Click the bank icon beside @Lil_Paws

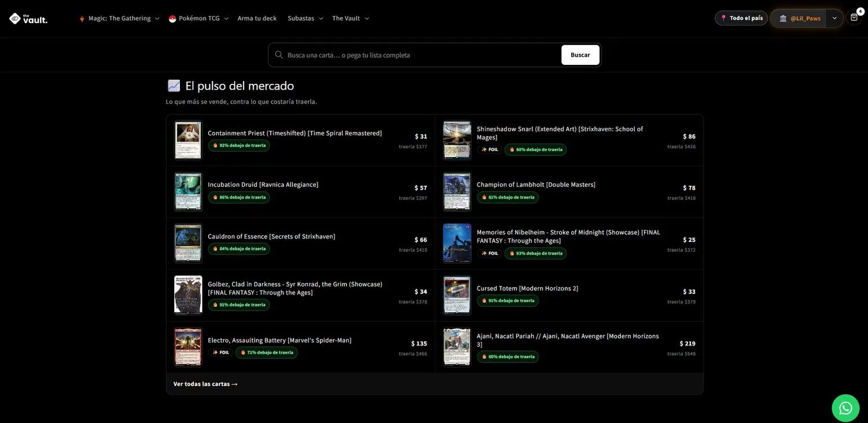click(783, 19)
